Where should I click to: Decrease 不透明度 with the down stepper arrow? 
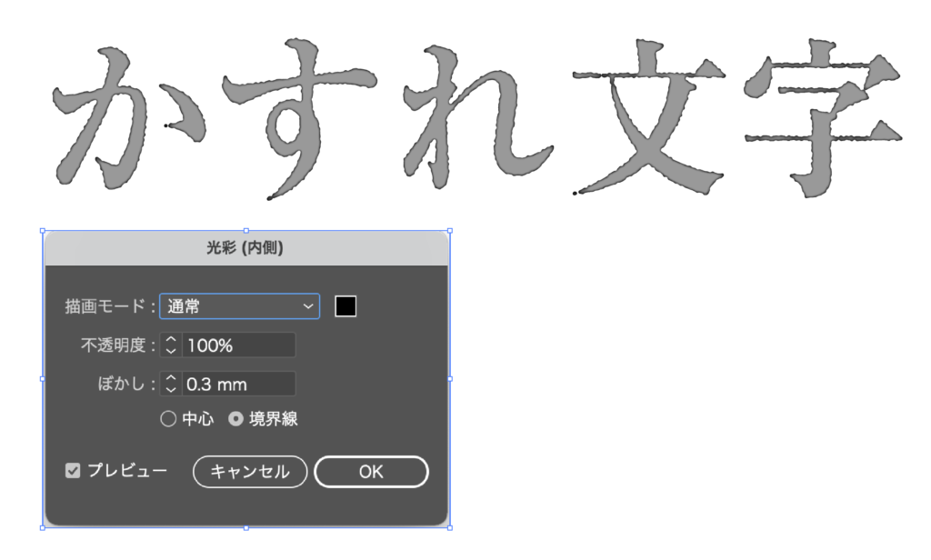[x=171, y=351]
